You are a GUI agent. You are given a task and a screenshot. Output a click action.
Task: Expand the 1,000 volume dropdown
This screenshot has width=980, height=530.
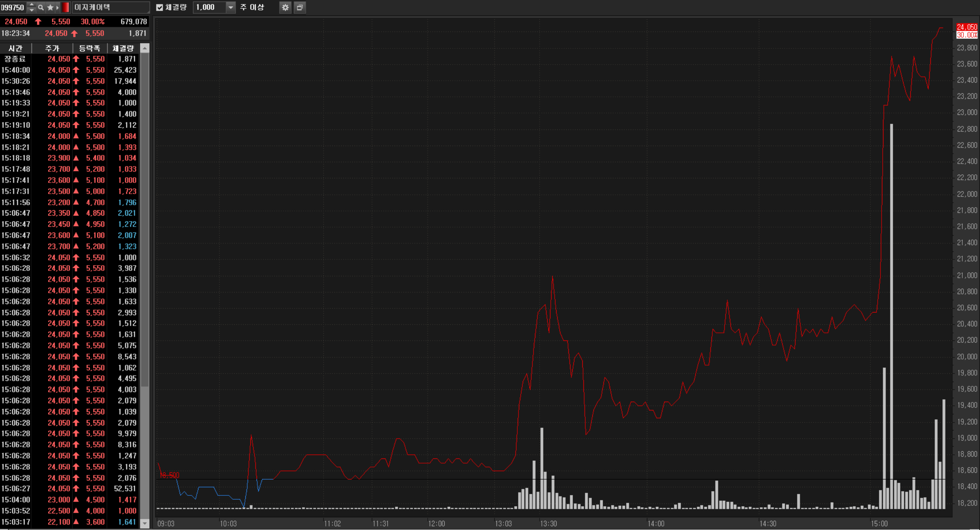[230, 7]
